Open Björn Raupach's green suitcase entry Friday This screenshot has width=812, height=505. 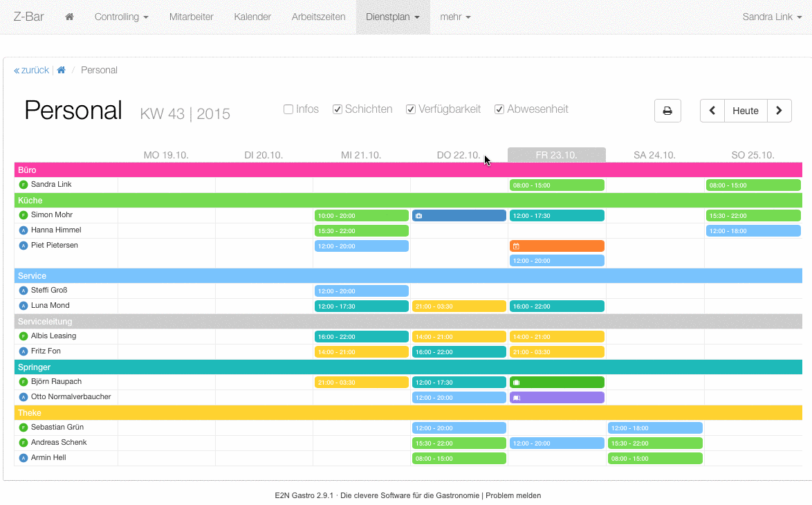(x=557, y=383)
